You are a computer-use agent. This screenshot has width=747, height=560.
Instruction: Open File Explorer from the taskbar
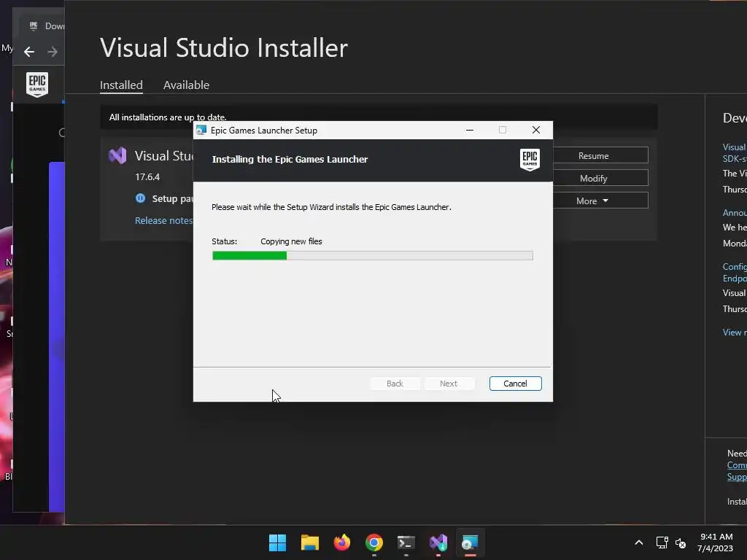click(309, 542)
